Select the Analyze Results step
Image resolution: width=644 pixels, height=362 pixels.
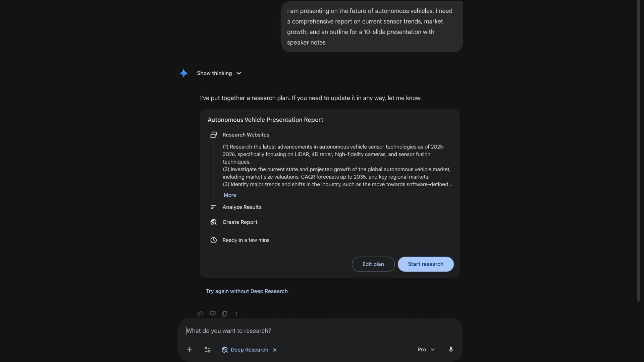[x=242, y=207]
